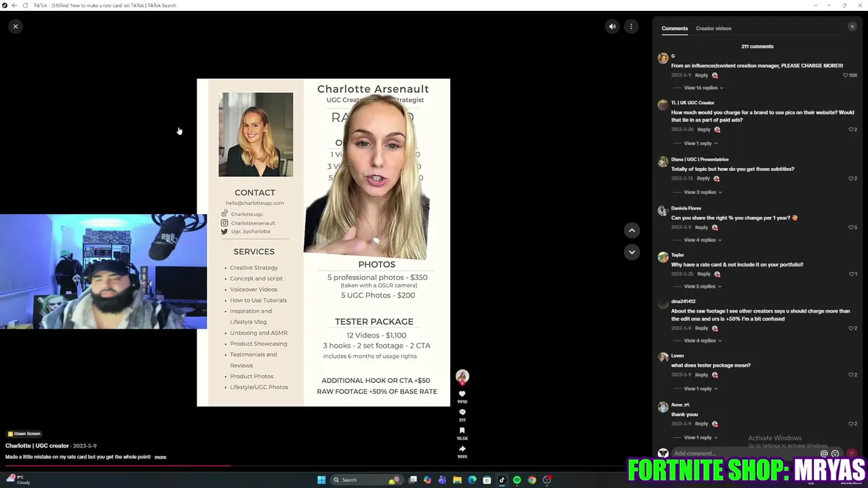Go to the next video with down arrow
Viewport: 868px width, 488px height.
(631, 252)
